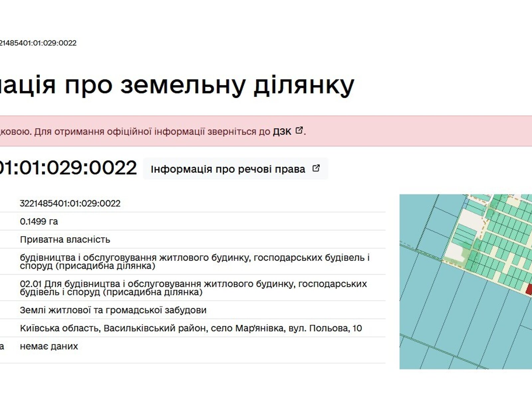Open the ДЗК link in the notice
This screenshot has height=399, width=532.
(282, 132)
